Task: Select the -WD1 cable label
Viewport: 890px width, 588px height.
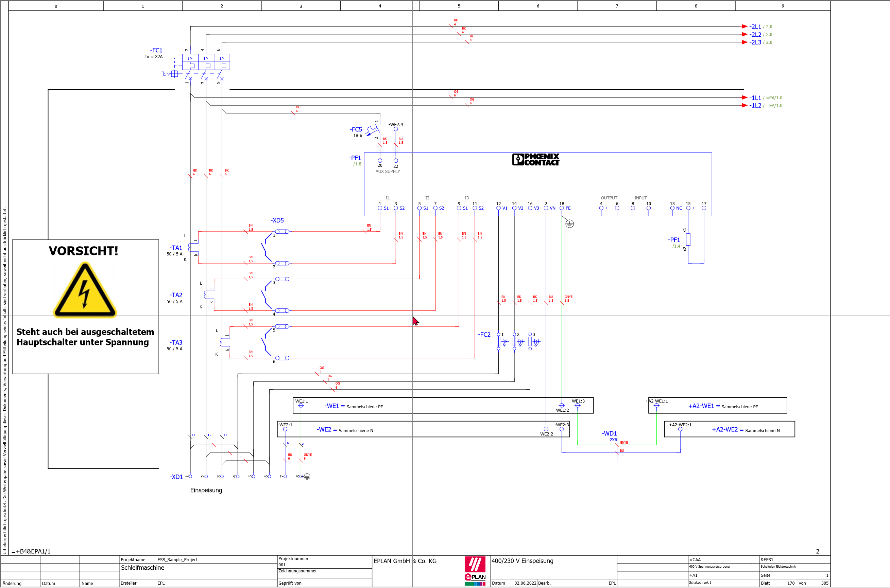Action: [x=609, y=433]
